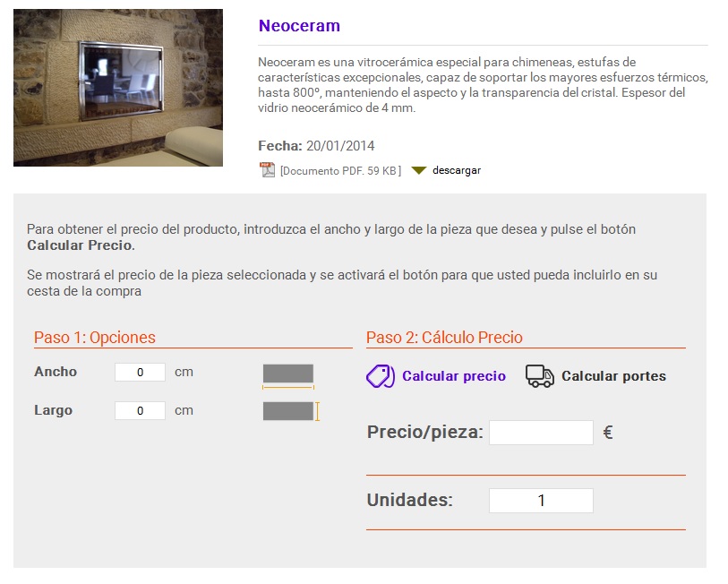Click the Neoceram product description paragraph
The width and height of the screenshot is (728, 584).
pos(483,85)
